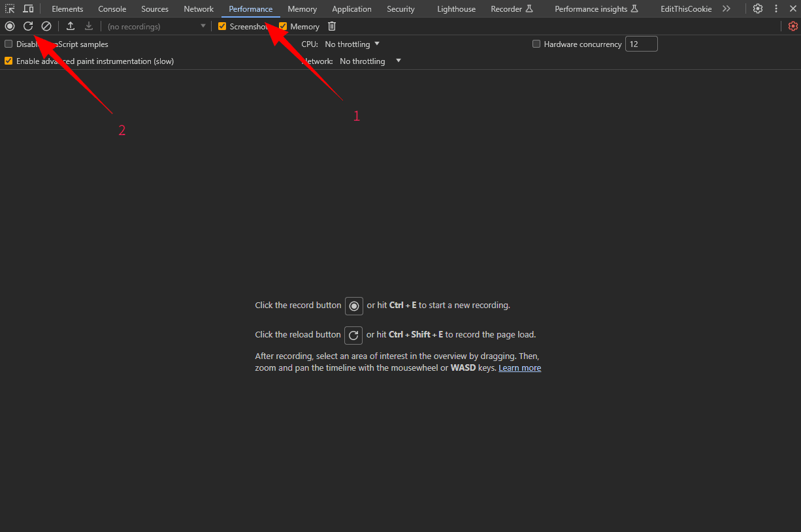Click the record button to start profiling
The image size is (801, 532).
(10, 26)
